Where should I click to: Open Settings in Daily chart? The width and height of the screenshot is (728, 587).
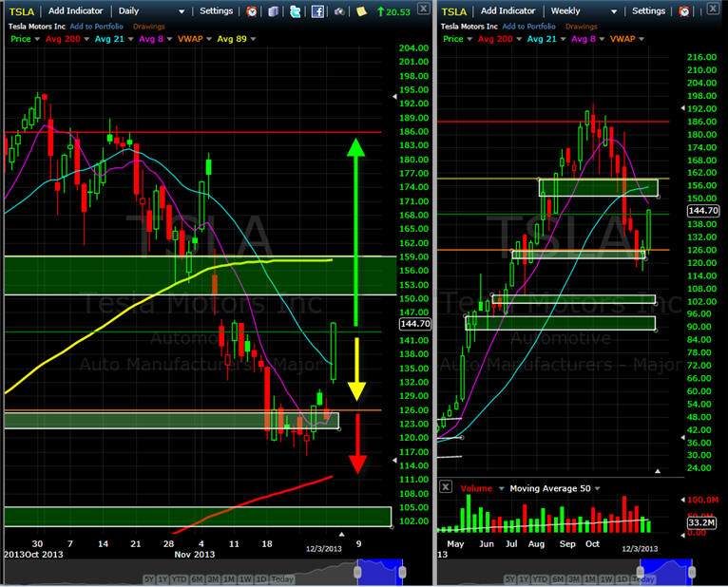point(216,10)
